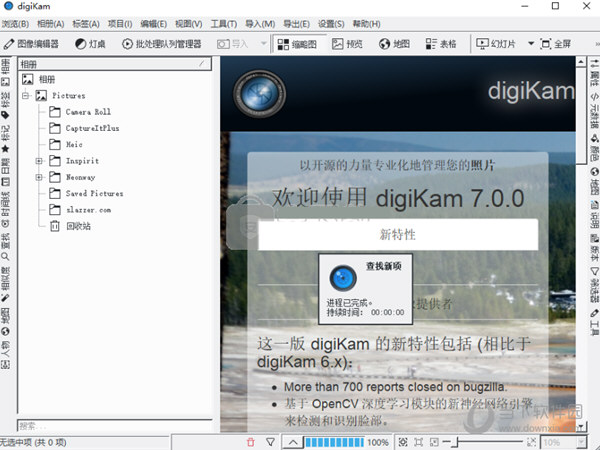This screenshot has width=600, height=450.
Task: Open the 相册 albums left sidebar tab
Action: [x=5, y=72]
